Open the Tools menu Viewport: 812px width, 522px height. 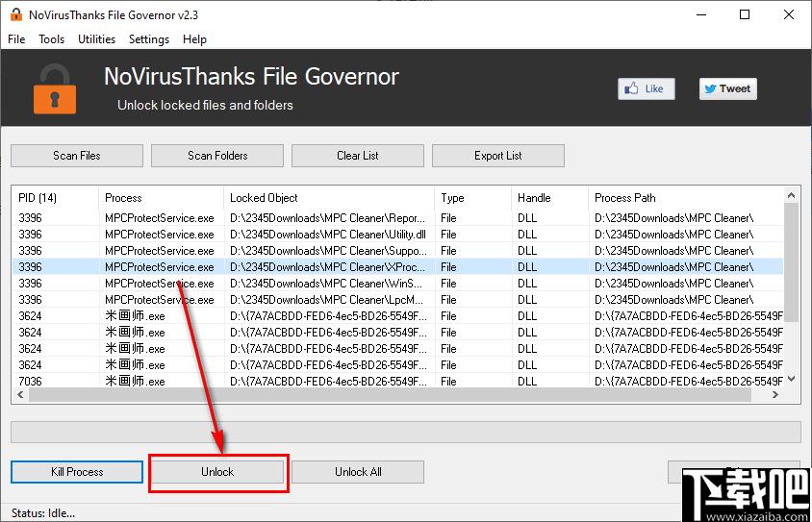pyautogui.click(x=51, y=39)
